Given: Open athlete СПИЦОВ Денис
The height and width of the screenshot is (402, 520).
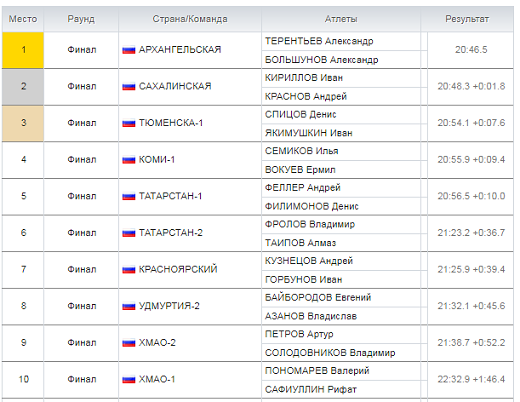Looking at the screenshot, I should [300, 114].
